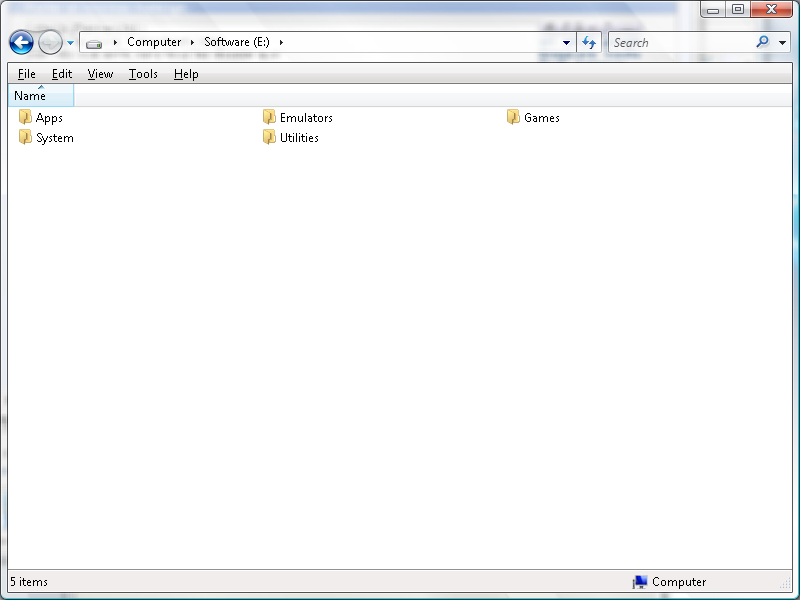Expand the arrow after Computer in breadcrumb

[193, 42]
